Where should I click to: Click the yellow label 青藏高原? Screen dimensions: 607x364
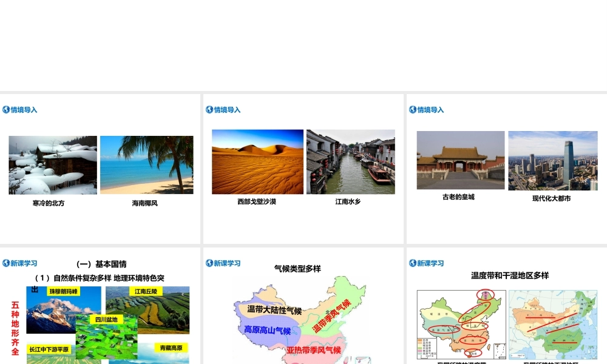[x=171, y=348]
